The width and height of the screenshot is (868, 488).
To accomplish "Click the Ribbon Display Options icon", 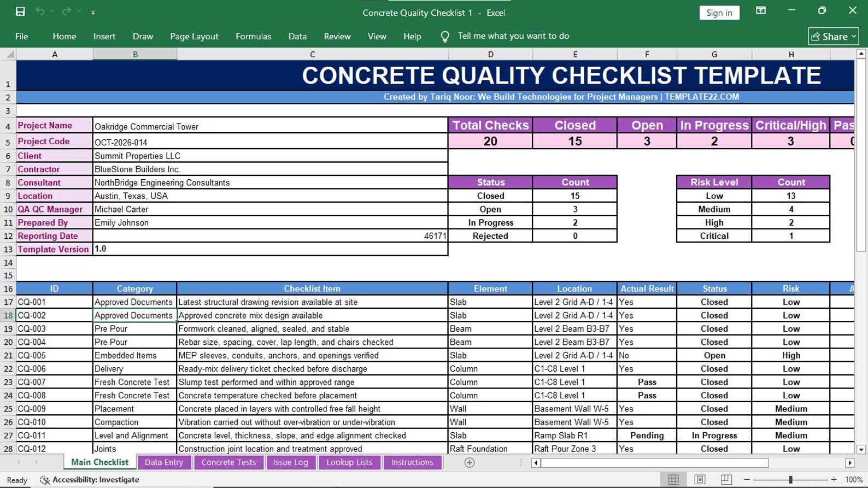I will (x=760, y=10).
